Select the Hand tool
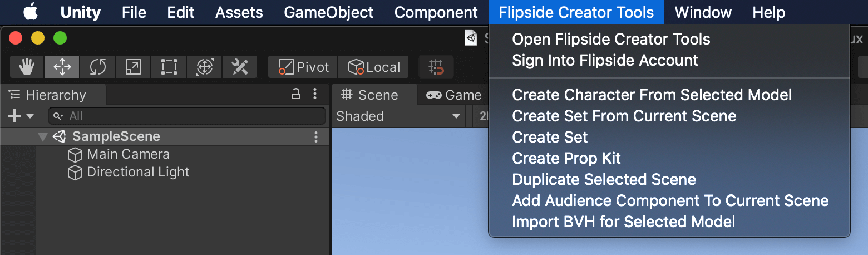868x255 pixels. tap(27, 67)
